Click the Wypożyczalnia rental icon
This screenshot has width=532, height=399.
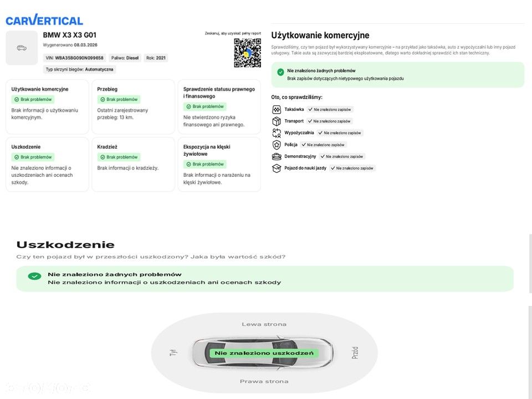click(x=277, y=133)
